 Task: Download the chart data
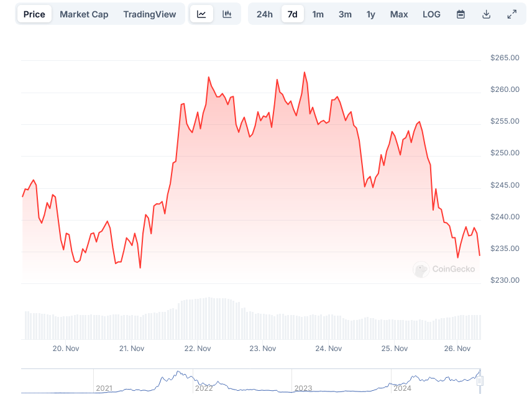tap(487, 14)
